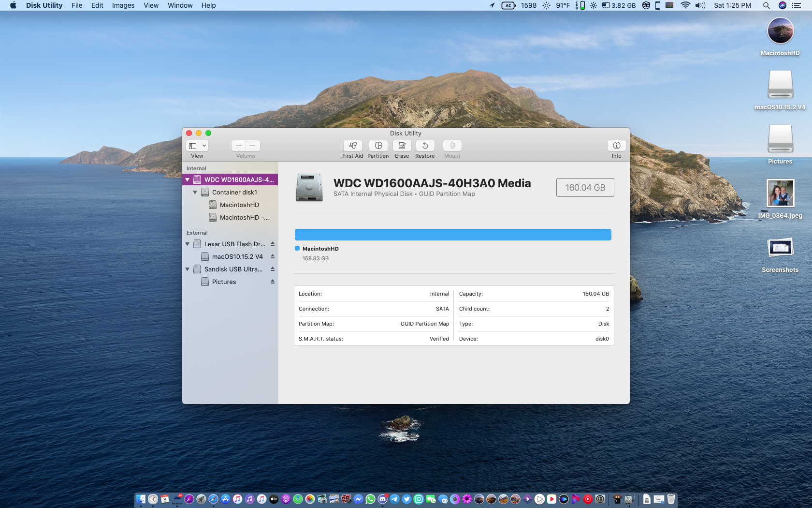Click the remove volume minus button
Image resolution: width=812 pixels, height=508 pixels.
pos(253,146)
